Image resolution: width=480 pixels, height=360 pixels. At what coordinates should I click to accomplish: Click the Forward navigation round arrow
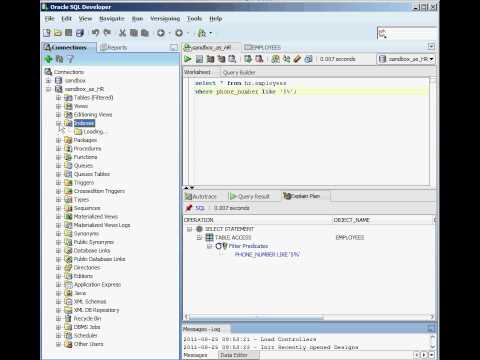tap(179, 33)
